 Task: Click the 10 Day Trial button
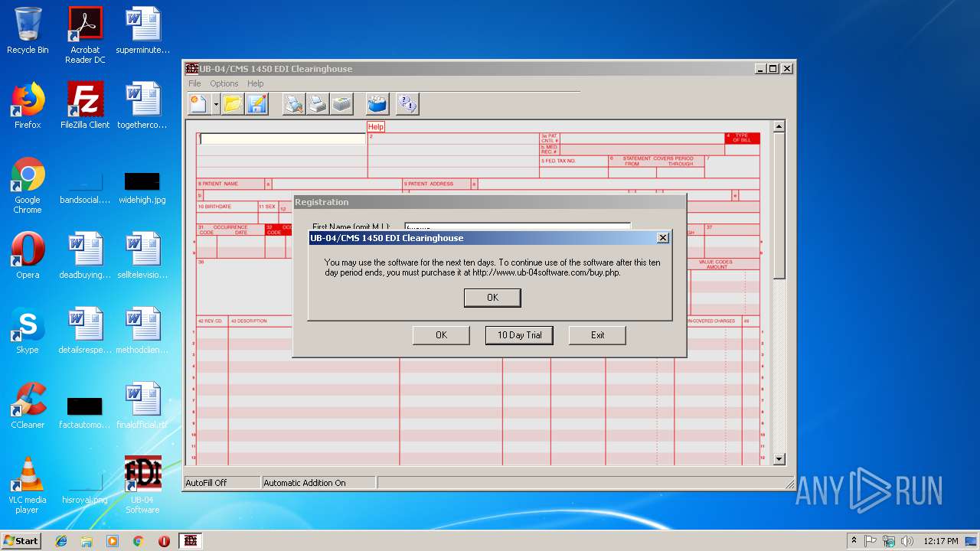tap(519, 335)
